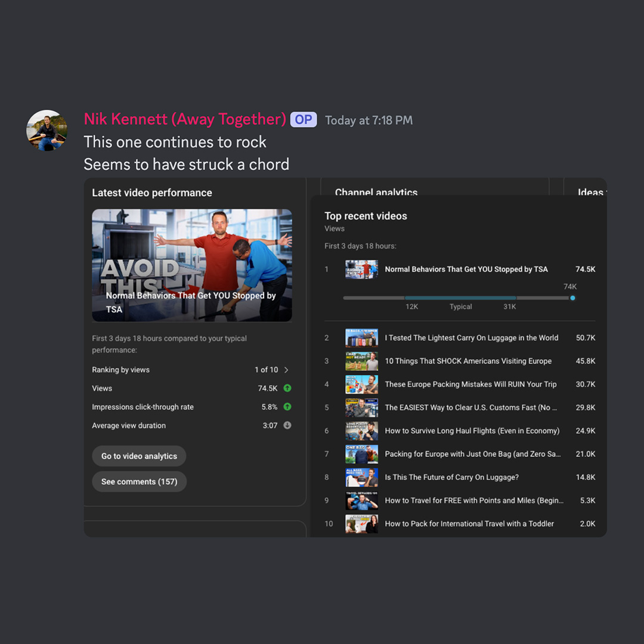Click the green up arrow beside Views 74.5K
The image size is (644, 644).
[287, 388]
